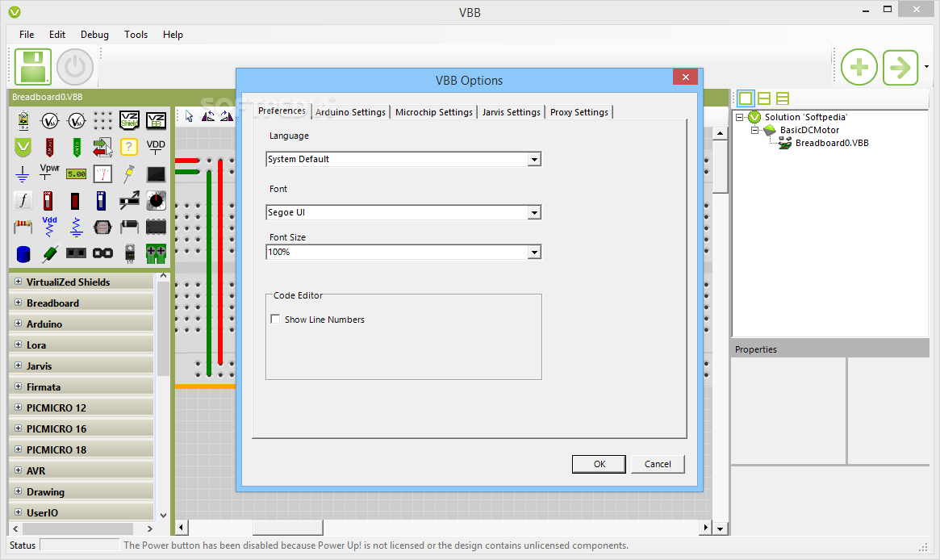Image resolution: width=940 pixels, height=560 pixels.
Task: Click Cancel in VBB Options
Action: [x=658, y=464]
